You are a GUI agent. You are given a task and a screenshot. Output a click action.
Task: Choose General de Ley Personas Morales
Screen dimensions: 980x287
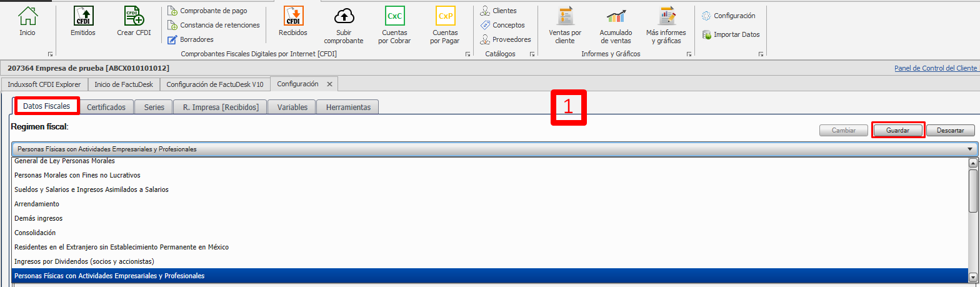click(489, 161)
